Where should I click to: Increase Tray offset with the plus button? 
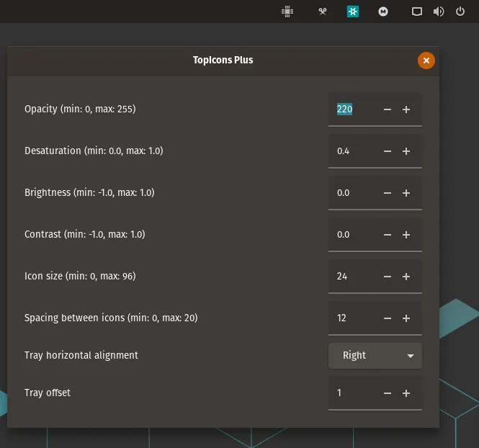[406, 393]
